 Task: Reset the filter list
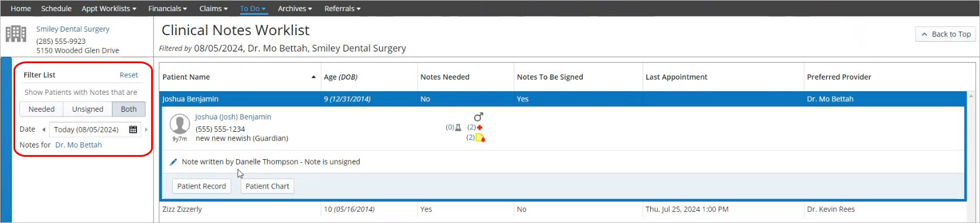click(x=129, y=75)
